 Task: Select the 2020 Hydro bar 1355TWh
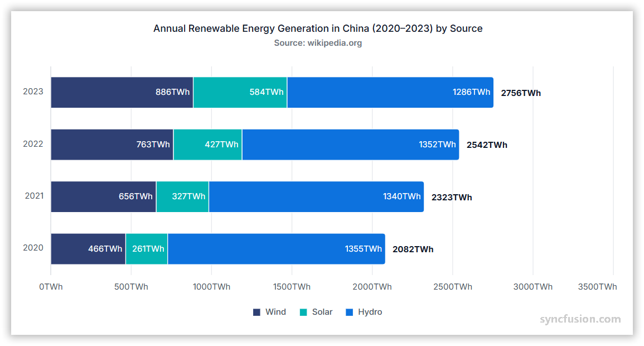(276, 249)
